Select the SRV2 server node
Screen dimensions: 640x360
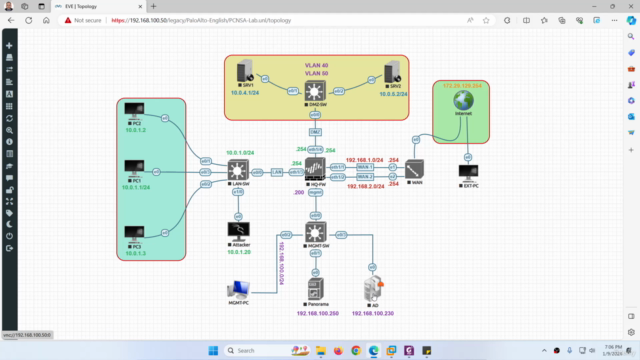click(392, 72)
